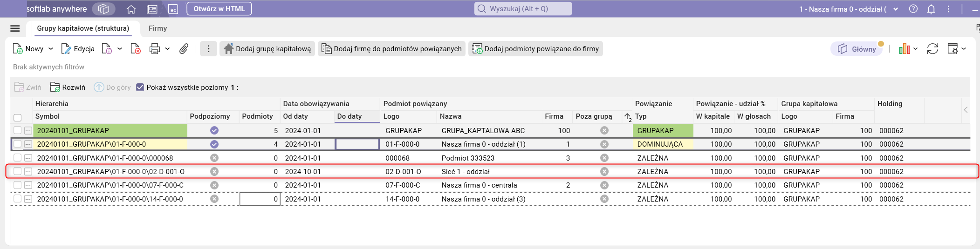Tick the checkbox for the Sieć 1 - oddział row
The height and width of the screenshot is (249, 980).
click(18, 171)
